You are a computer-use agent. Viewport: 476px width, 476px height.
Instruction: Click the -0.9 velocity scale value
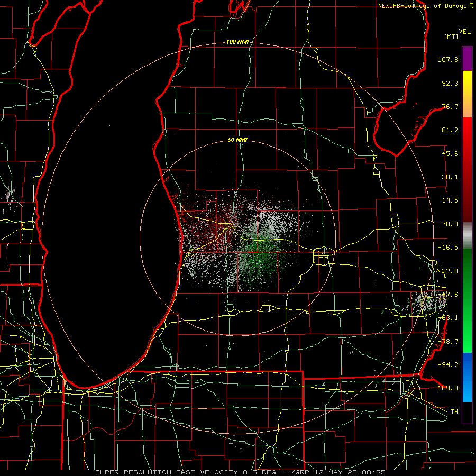point(452,224)
